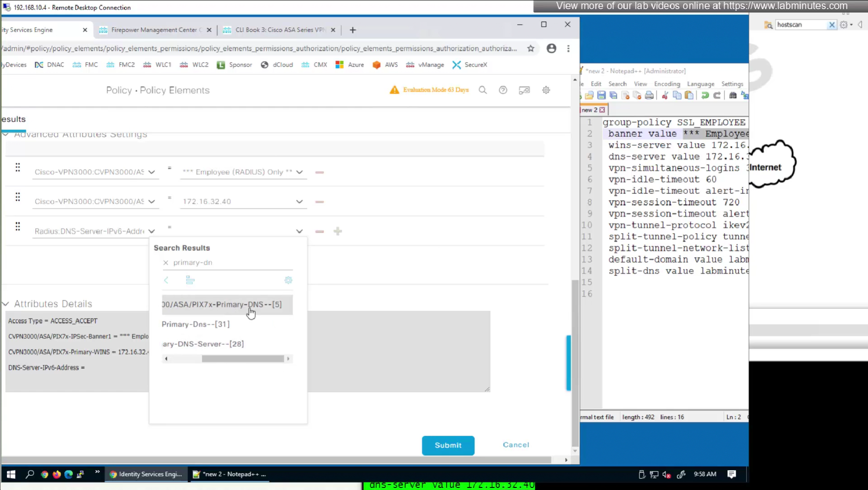Open the 172.16.32.40 value dropdown

(299, 202)
